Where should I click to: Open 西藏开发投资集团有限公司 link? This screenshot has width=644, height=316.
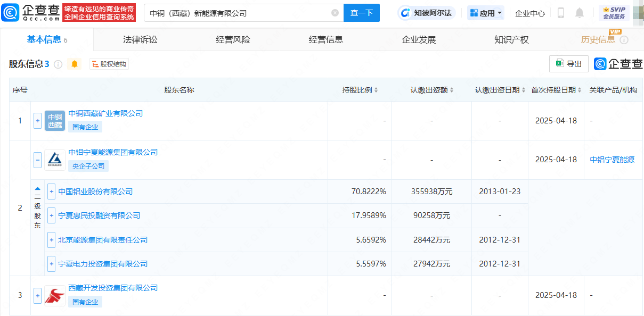pos(113,288)
